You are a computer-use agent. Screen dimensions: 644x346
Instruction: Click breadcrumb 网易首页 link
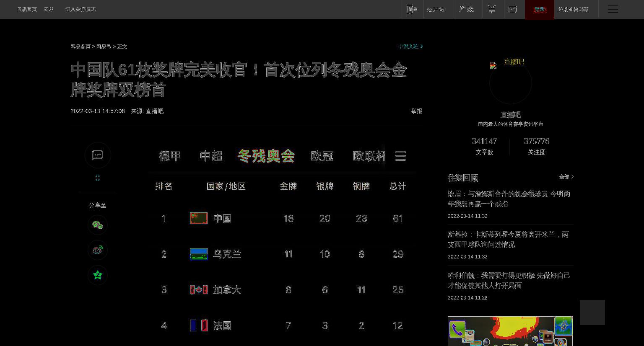[80, 46]
